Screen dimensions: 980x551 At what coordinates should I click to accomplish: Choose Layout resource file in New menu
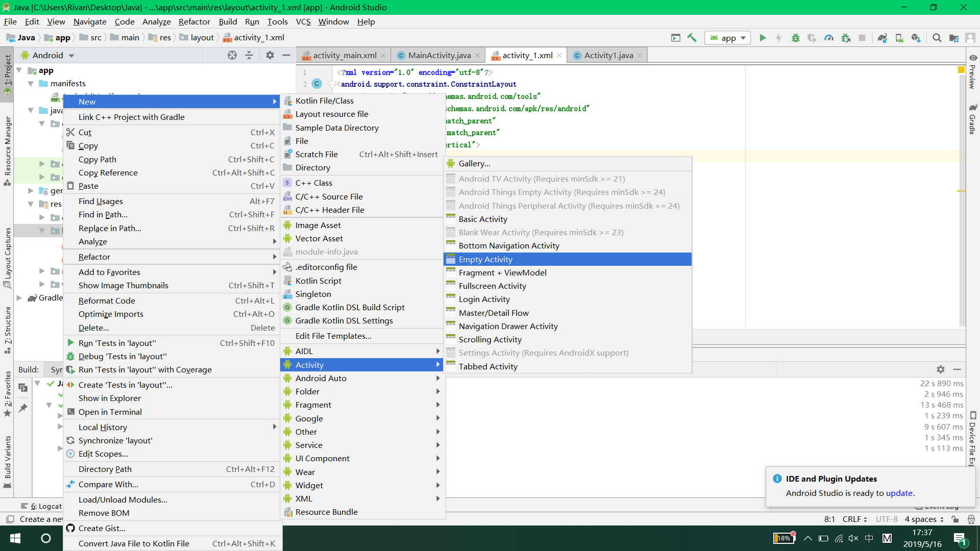(x=362, y=114)
